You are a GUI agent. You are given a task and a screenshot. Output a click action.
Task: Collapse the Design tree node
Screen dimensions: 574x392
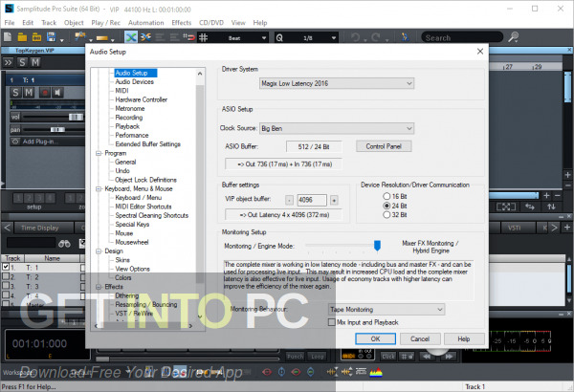point(99,251)
